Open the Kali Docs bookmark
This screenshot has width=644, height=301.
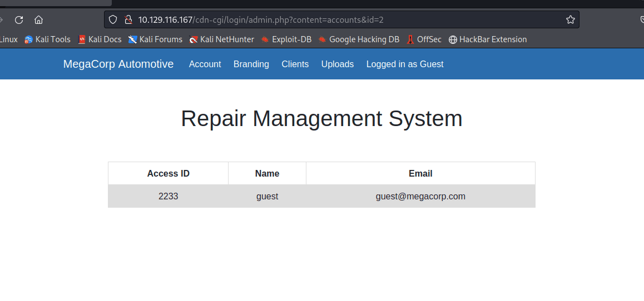click(x=100, y=39)
